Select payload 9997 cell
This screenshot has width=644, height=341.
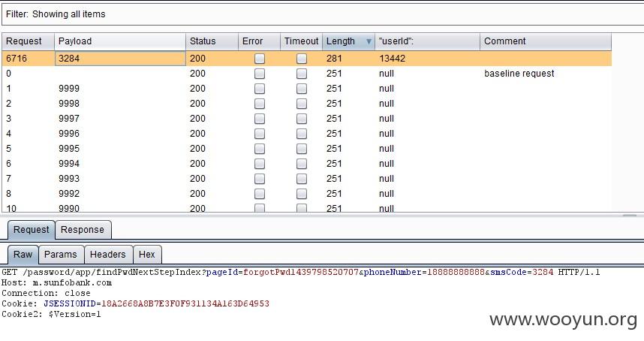(120, 119)
